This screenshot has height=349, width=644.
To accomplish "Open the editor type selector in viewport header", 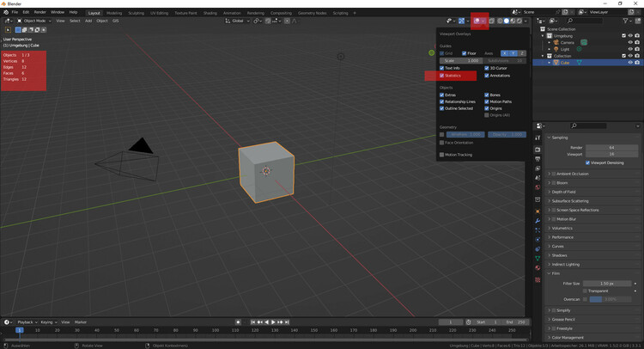I will click(8, 21).
